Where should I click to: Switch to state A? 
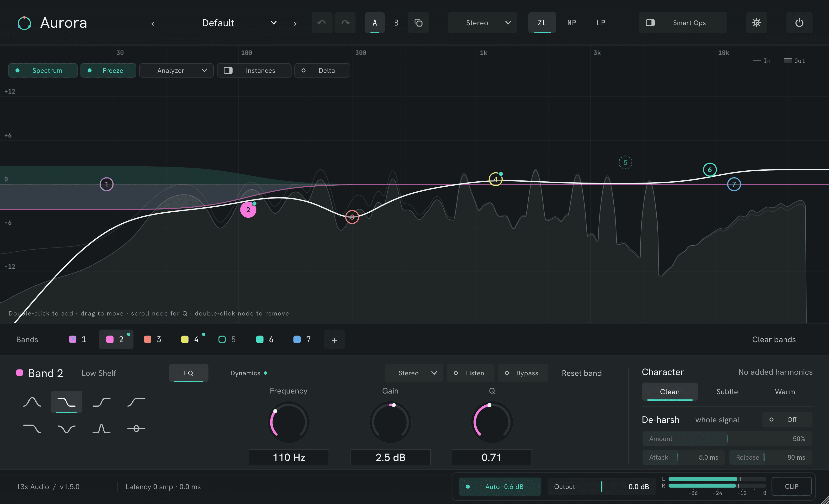tap(374, 22)
